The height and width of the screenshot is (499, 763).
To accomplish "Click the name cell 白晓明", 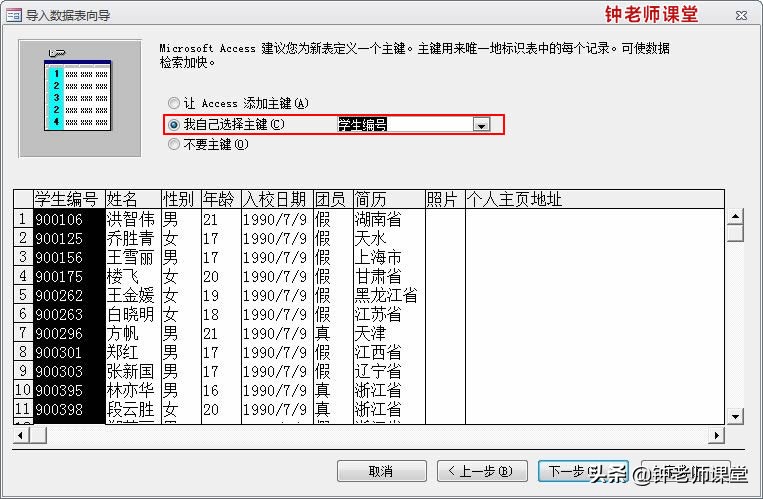I will coord(133,314).
